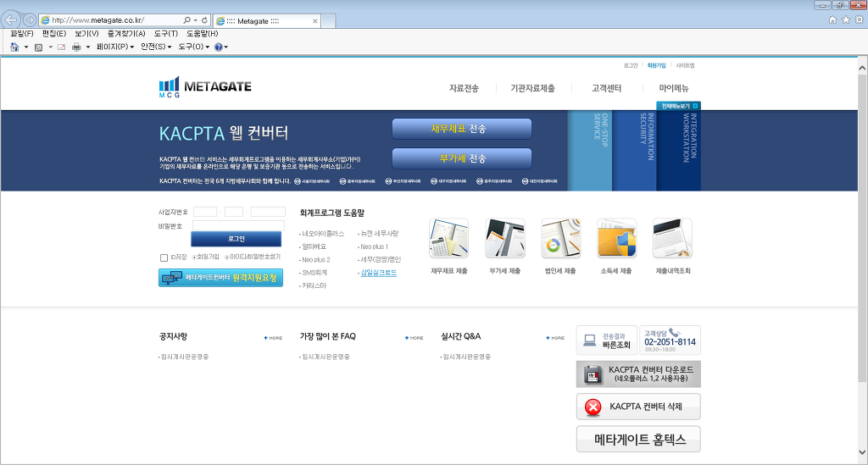Go back with the browser Back arrow
Viewport: 868px width, 465px height.
pos(10,20)
